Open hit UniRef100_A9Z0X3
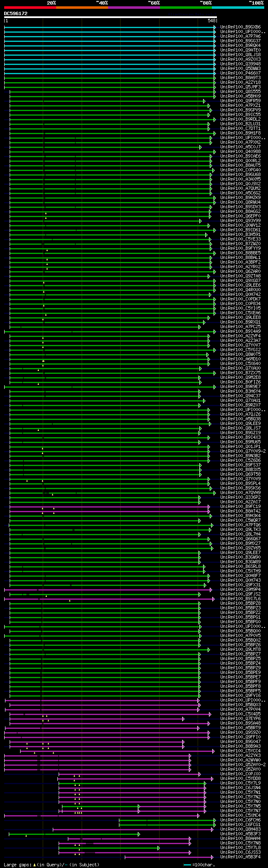This screenshot has height=868, width=268. (x=240, y=60)
